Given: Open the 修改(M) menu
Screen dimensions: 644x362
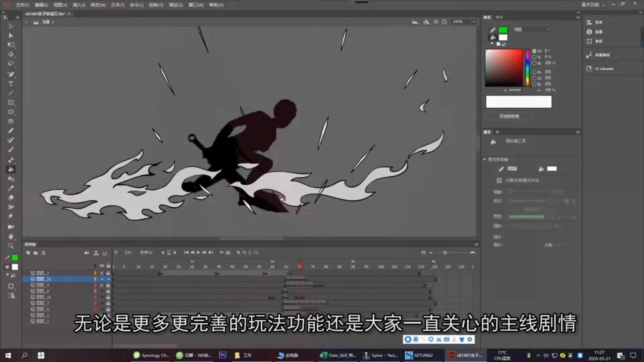Looking at the screenshot, I should pyautogui.click(x=98, y=5).
